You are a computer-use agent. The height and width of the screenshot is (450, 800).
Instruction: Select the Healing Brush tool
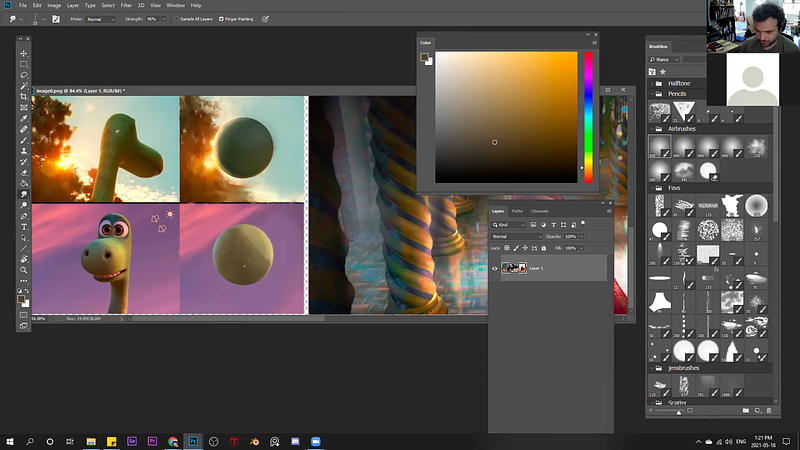[23, 129]
